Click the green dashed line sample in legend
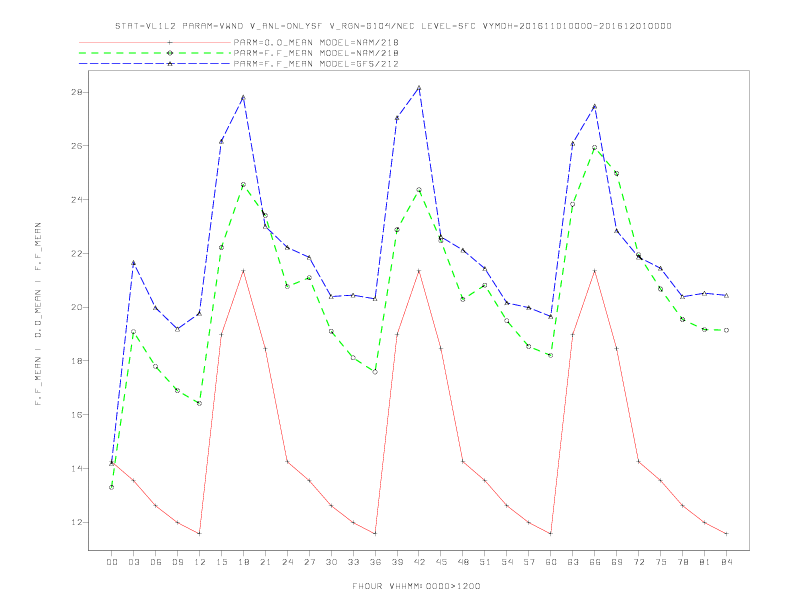The image size is (792, 612). pos(155,53)
